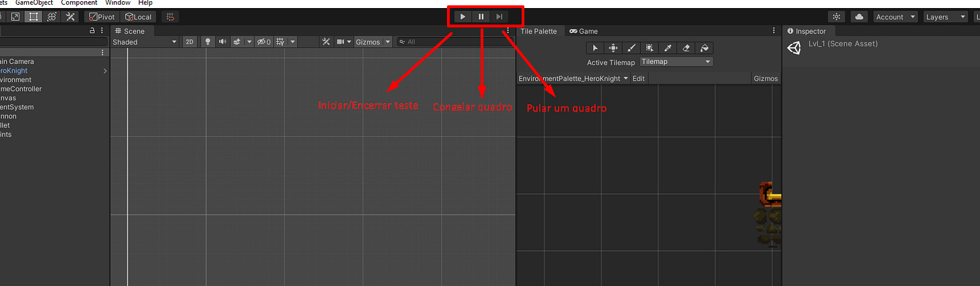The width and height of the screenshot is (980, 286).
Task: Select Cannon in the Hierarchy
Action: [9, 116]
